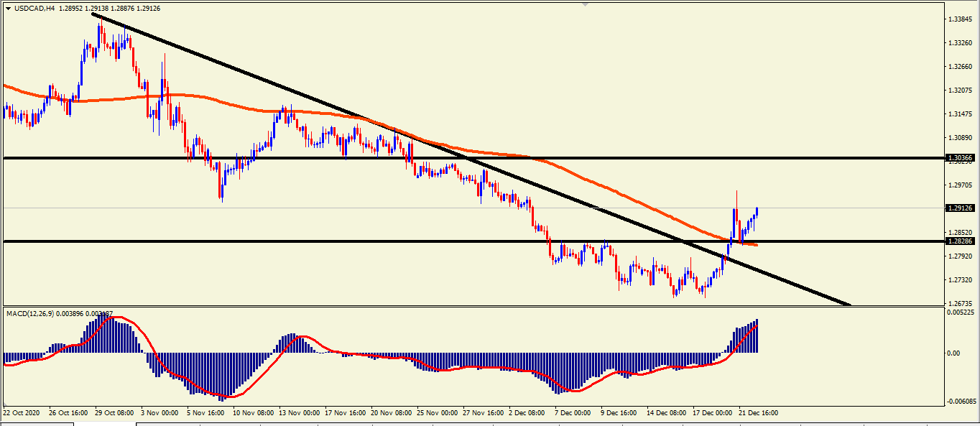Select the horizontal line at 1.28286
The width and height of the screenshot is (980, 426).
(x=474, y=241)
